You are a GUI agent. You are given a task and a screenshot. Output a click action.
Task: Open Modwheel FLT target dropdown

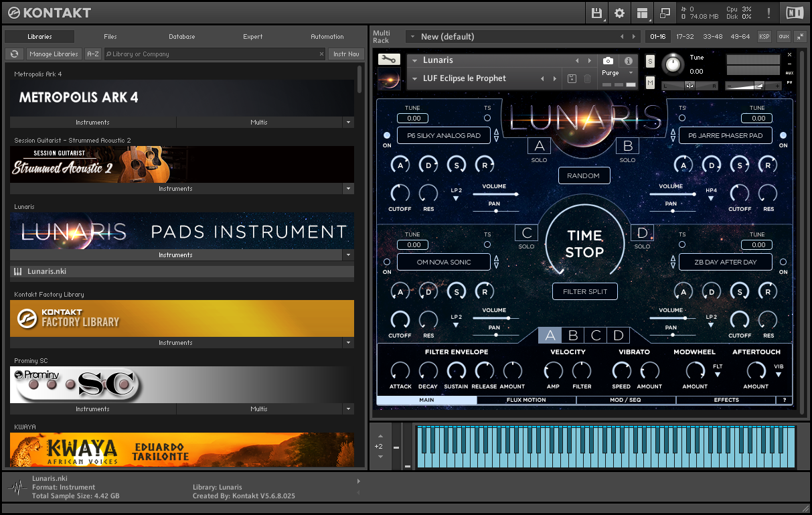pos(718,372)
